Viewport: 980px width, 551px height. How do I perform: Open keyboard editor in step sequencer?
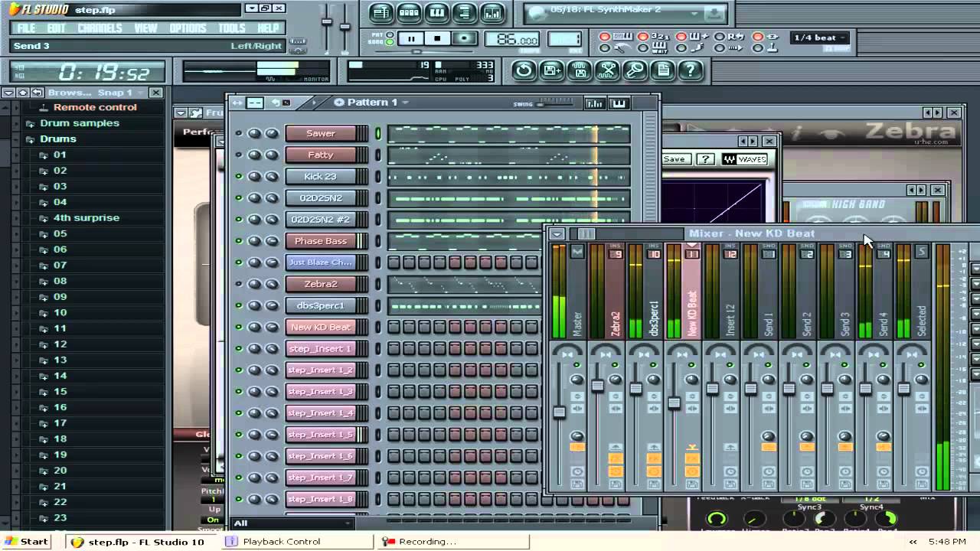619,103
